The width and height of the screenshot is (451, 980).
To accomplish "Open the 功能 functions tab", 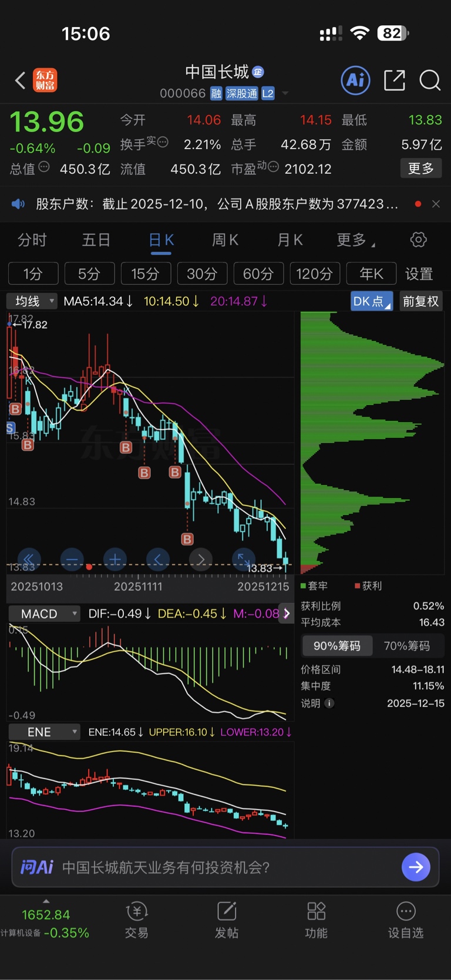I will click(317, 921).
